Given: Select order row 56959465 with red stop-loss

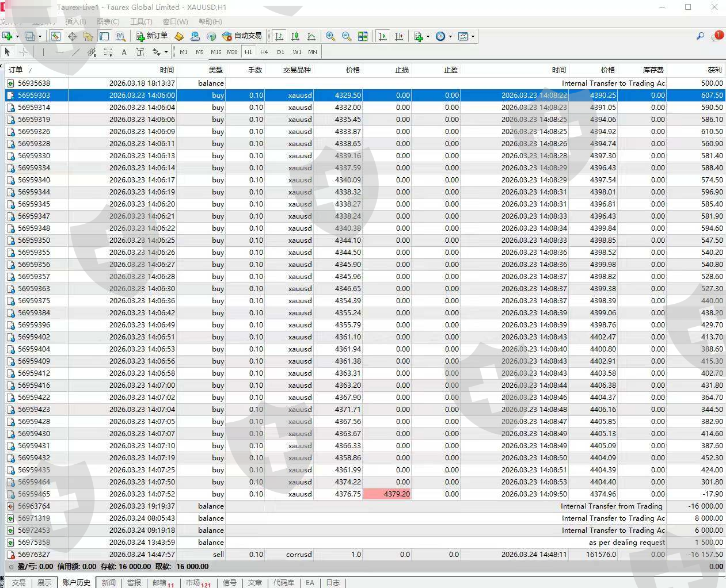Looking at the screenshot, I should 35,494.
